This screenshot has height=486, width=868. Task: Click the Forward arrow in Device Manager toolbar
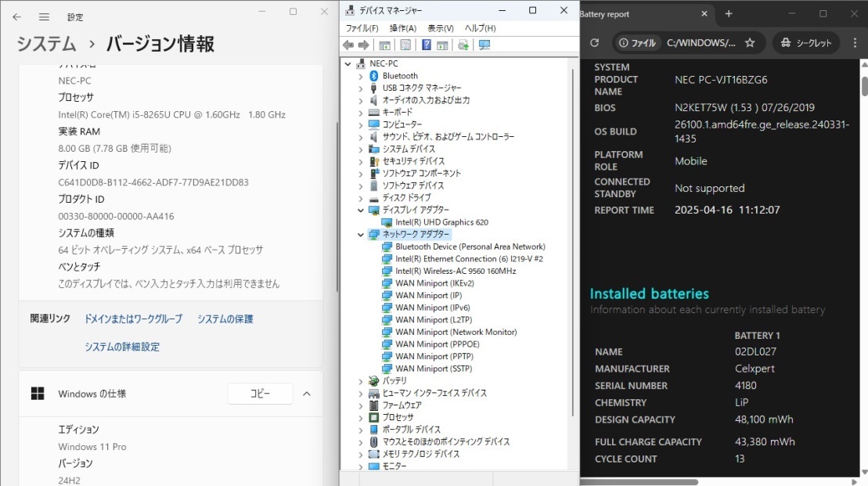tap(363, 45)
